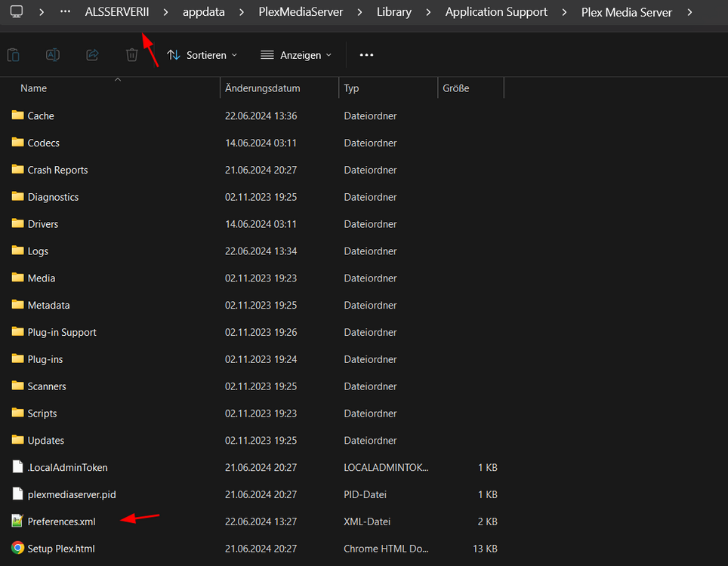Select the Scripts folder icon

(x=17, y=413)
